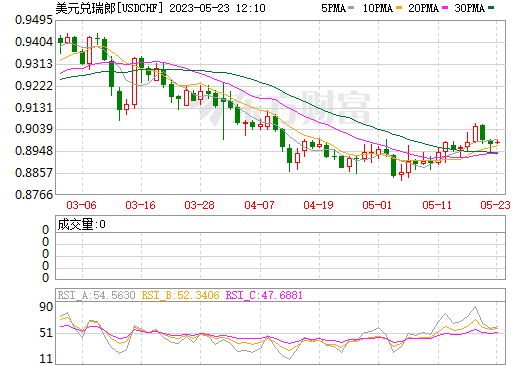Viewport: 520px width, 365px height.
Task: Click the RSI_A:54.5630 indicator label
Action: pyautogui.click(x=97, y=295)
